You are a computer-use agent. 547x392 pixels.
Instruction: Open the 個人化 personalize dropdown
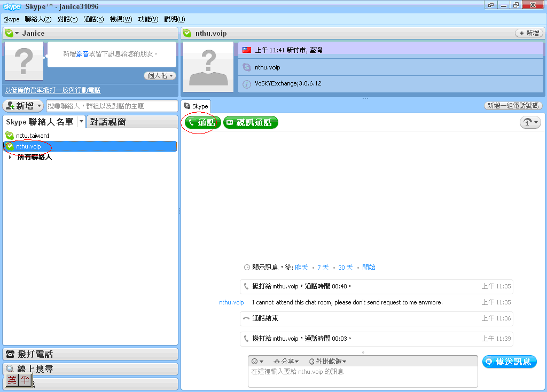pyautogui.click(x=160, y=76)
